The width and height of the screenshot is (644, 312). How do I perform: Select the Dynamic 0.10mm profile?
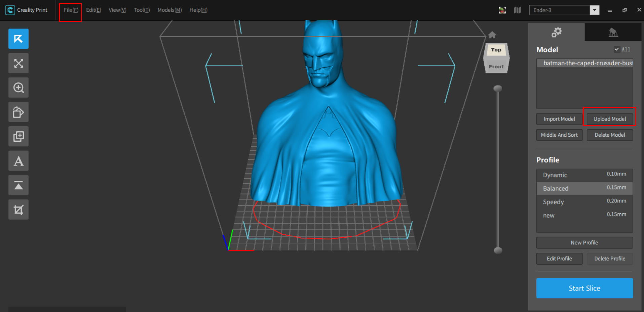(x=584, y=175)
